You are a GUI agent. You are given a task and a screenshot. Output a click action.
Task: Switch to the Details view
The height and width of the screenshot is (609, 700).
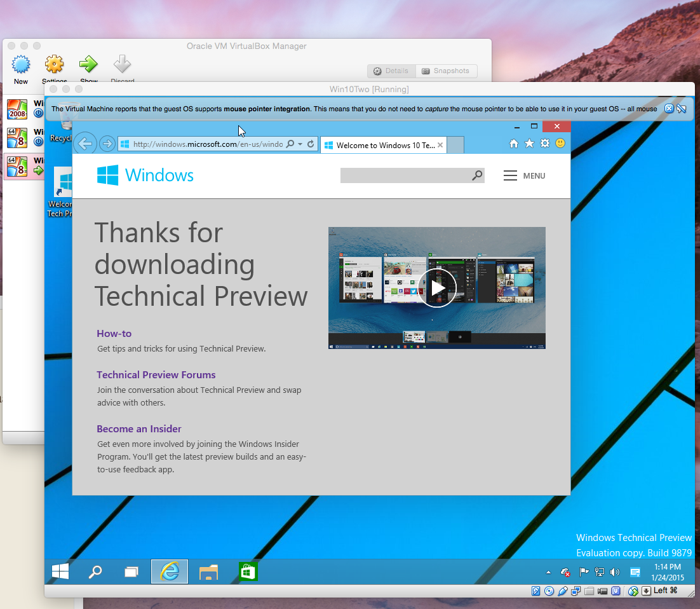click(391, 71)
